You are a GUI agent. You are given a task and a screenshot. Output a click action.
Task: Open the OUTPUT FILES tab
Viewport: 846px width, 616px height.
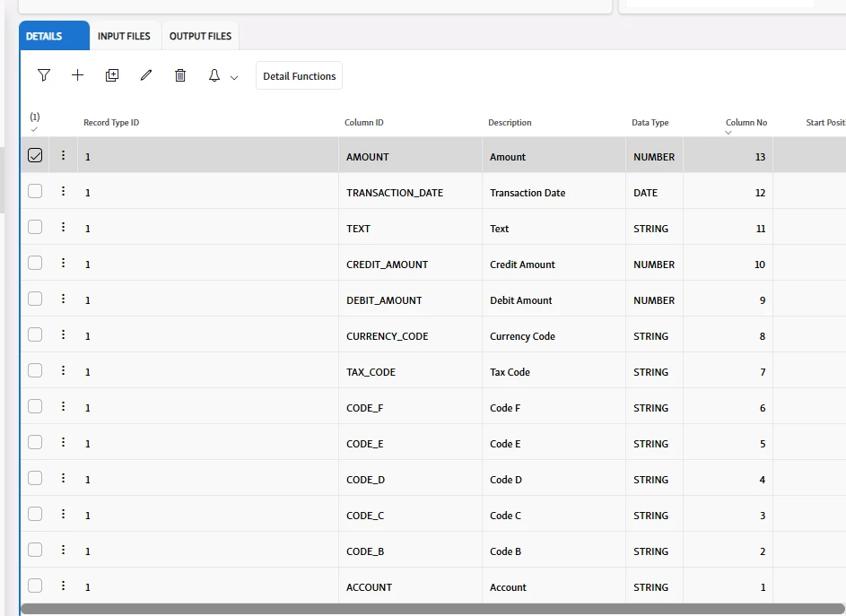[x=200, y=36]
